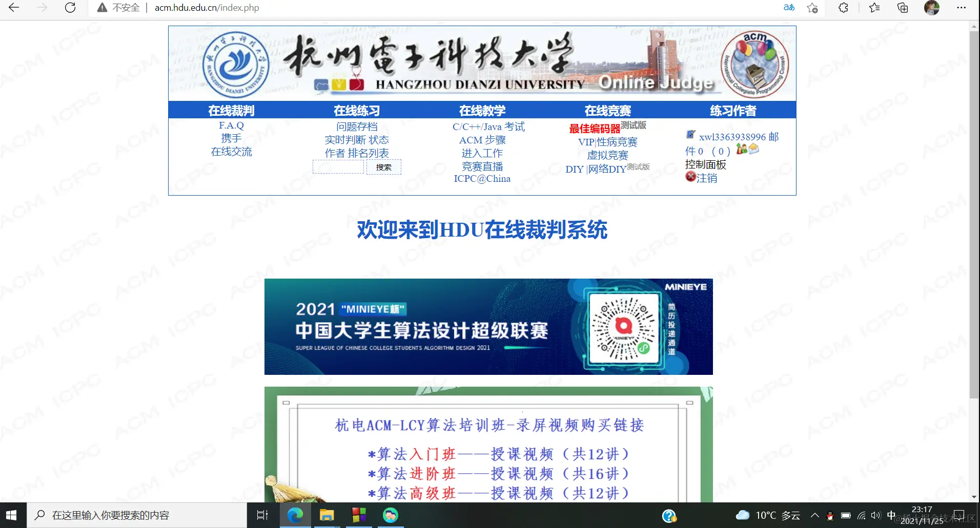Open the DIY contest link

(575, 170)
